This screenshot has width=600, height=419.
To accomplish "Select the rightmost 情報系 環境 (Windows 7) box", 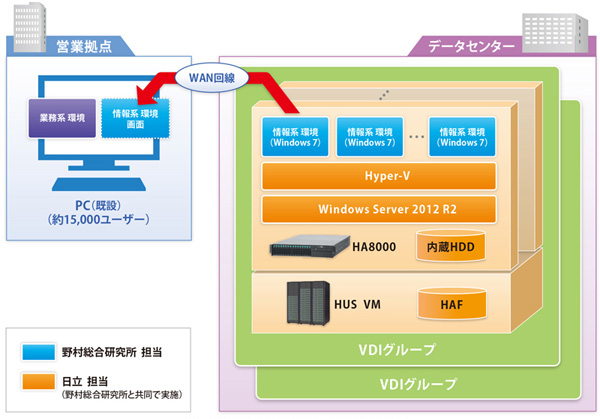I will click(465, 135).
